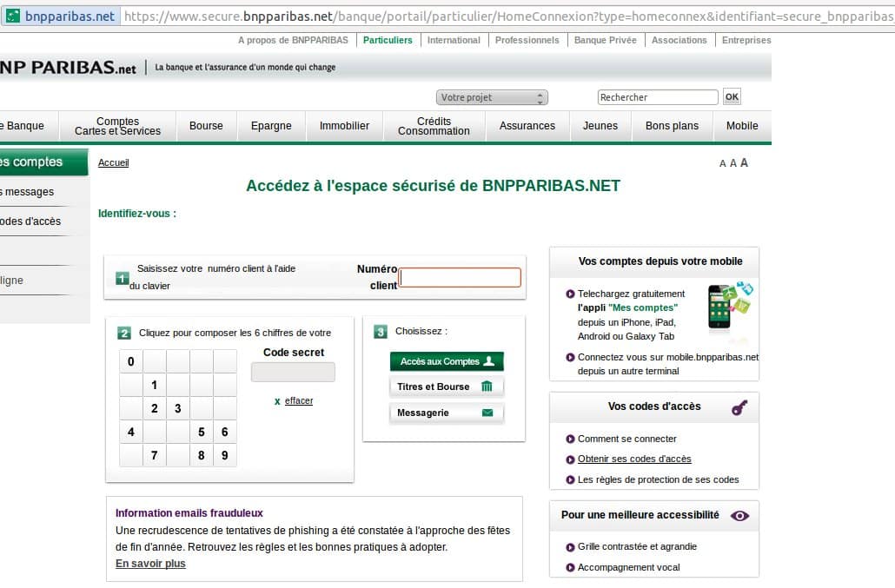Click digit 8 on the keypad grid
Image resolution: width=895 pixels, height=588 pixels.
tap(201, 455)
